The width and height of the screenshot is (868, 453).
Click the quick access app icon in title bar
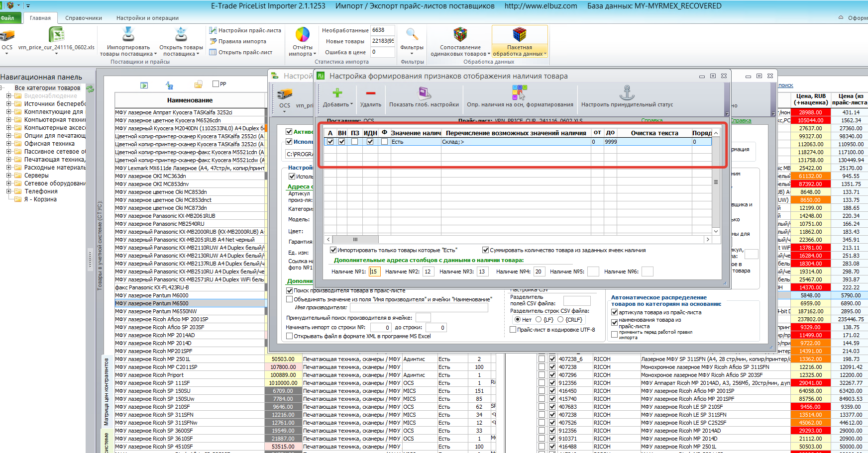click(x=10, y=5)
